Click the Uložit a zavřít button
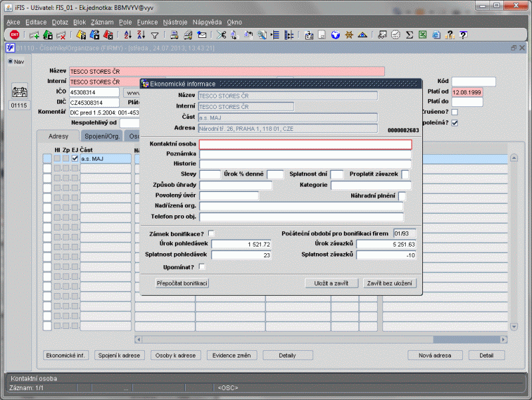The height and width of the screenshot is (400, 532). (331, 284)
